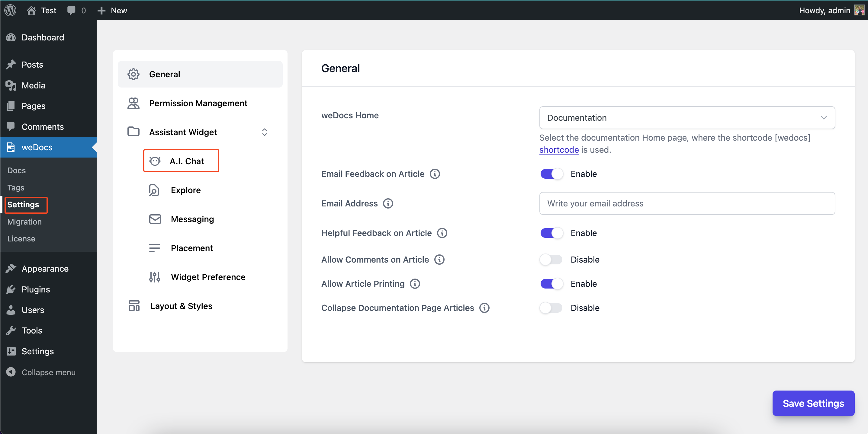Screen dimensions: 868x434
Task: Click the Users person icon
Action: click(11, 310)
